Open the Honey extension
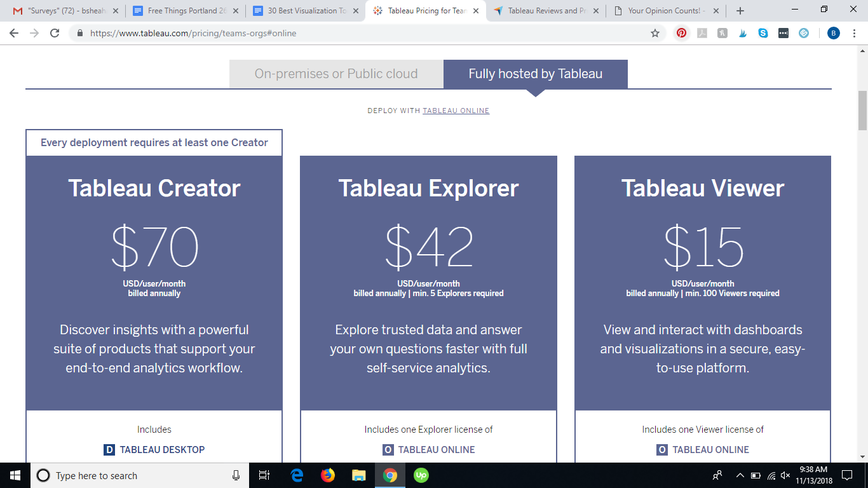Viewport: 868px width, 488px height. [722, 33]
